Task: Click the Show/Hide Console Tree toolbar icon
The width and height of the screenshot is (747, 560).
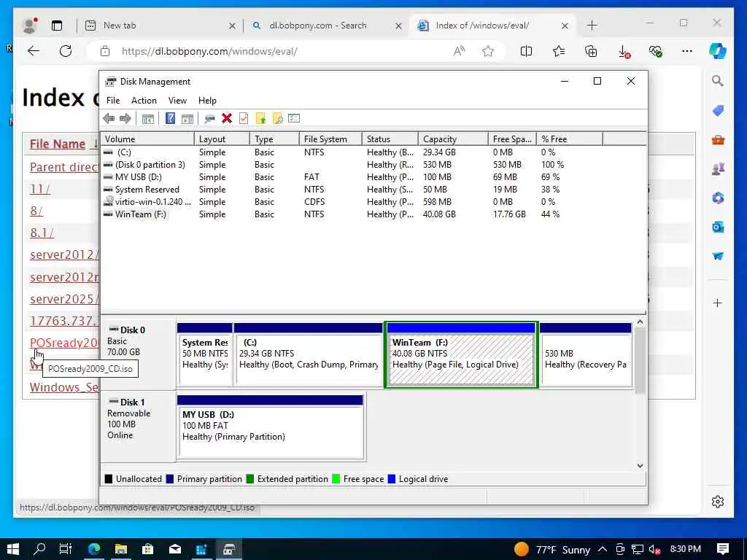Action: pyautogui.click(x=147, y=119)
